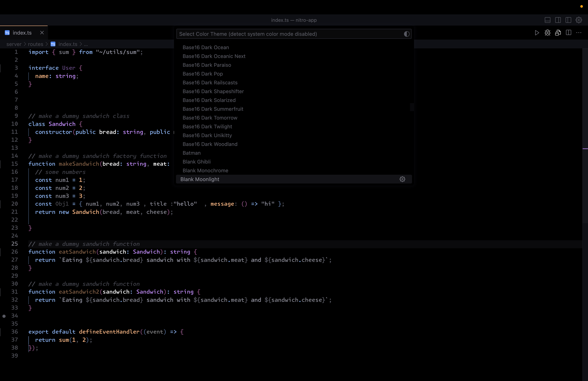Click line number 25 in gutter
588x381 pixels.
click(x=15, y=244)
